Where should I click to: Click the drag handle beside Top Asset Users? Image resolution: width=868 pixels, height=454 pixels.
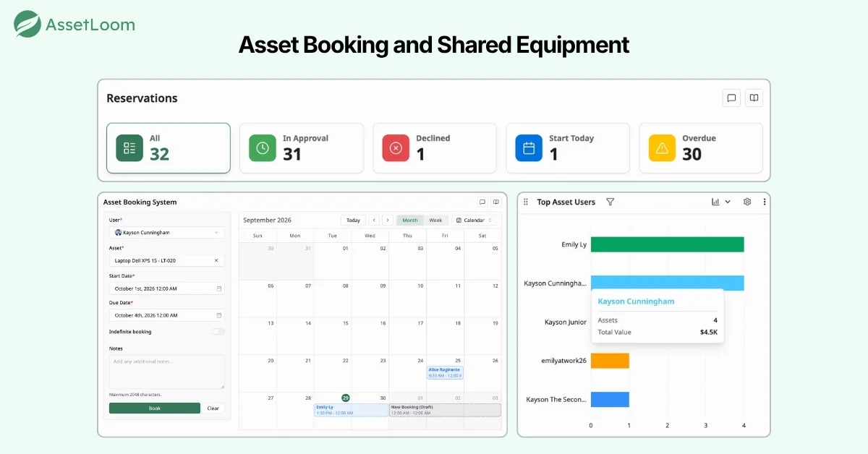click(526, 202)
